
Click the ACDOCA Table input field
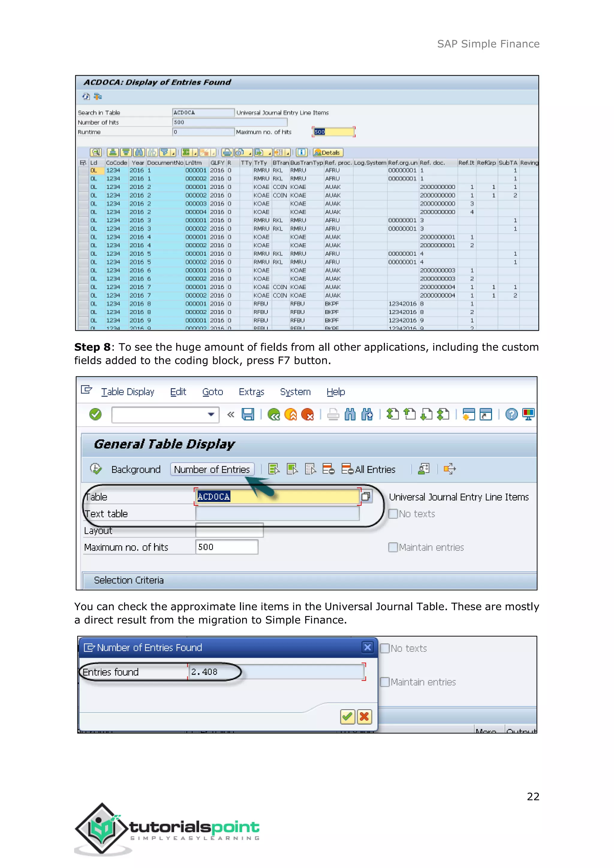point(278,497)
